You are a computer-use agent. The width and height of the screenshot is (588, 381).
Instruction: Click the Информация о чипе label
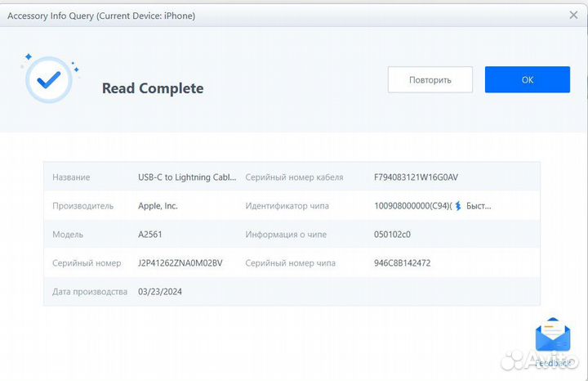286,235
